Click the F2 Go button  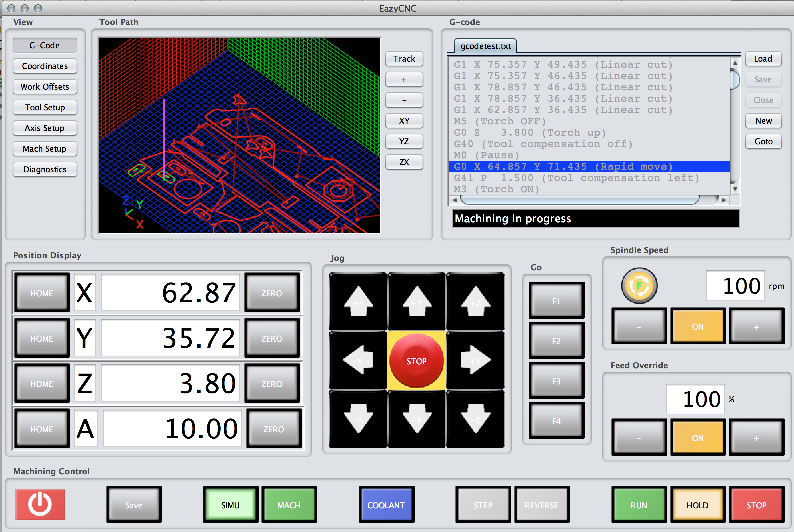tap(556, 341)
